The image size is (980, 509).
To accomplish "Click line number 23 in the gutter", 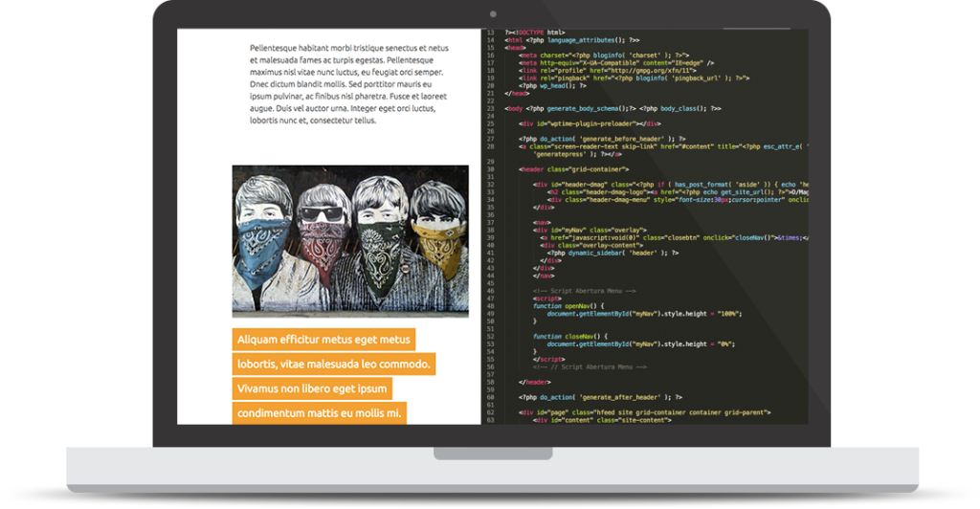I will 491,108.
